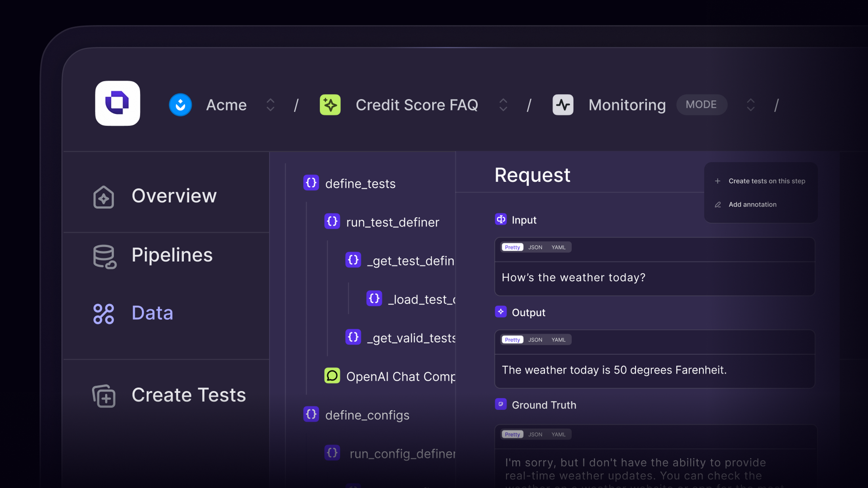Switch Input view to JSON format

click(535, 247)
